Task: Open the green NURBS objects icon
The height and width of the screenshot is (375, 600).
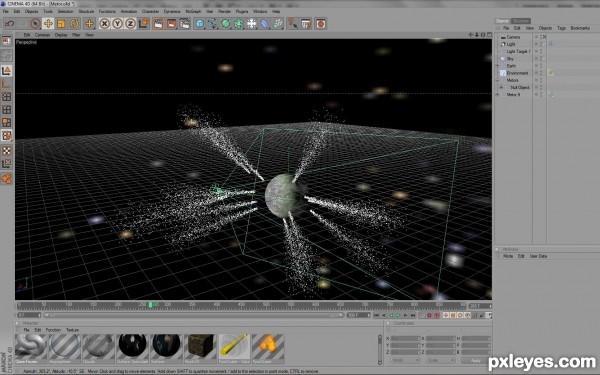Action: pos(226,24)
